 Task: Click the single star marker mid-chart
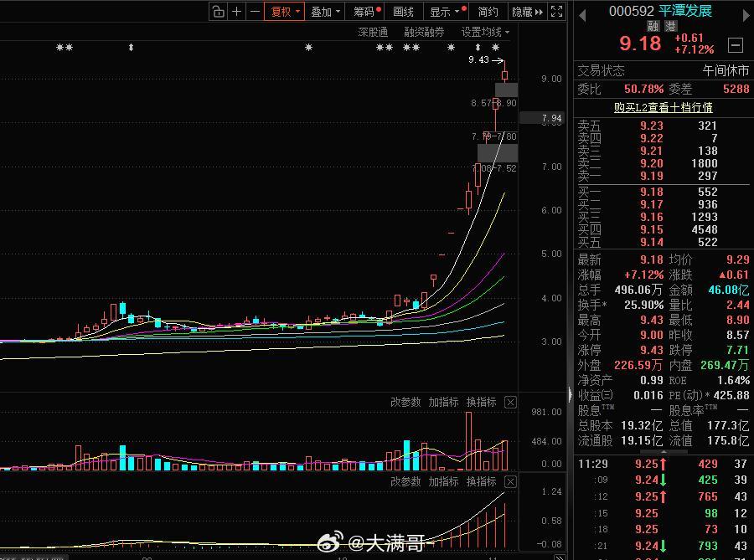click(308, 48)
